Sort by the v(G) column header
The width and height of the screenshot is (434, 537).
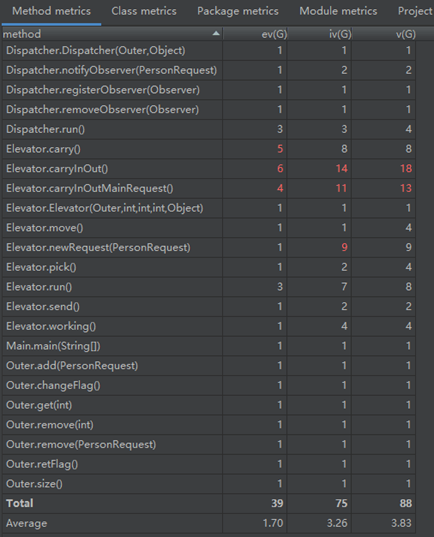coord(384,34)
